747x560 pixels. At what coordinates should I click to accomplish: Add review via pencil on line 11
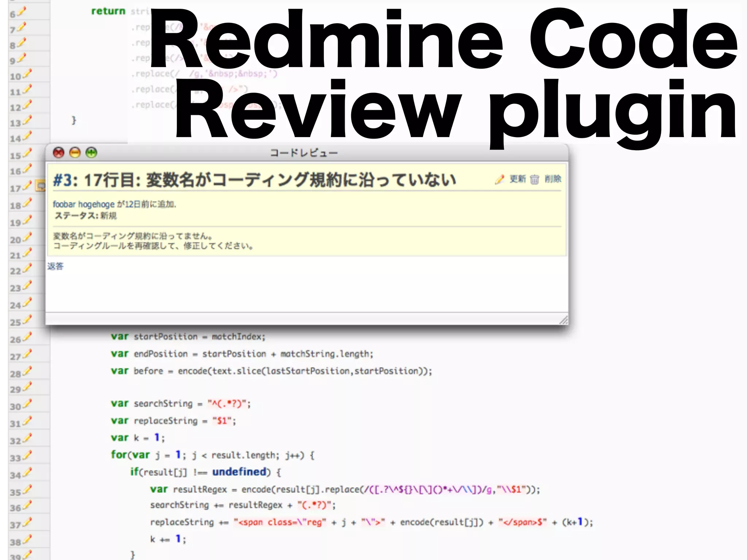pos(27,89)
